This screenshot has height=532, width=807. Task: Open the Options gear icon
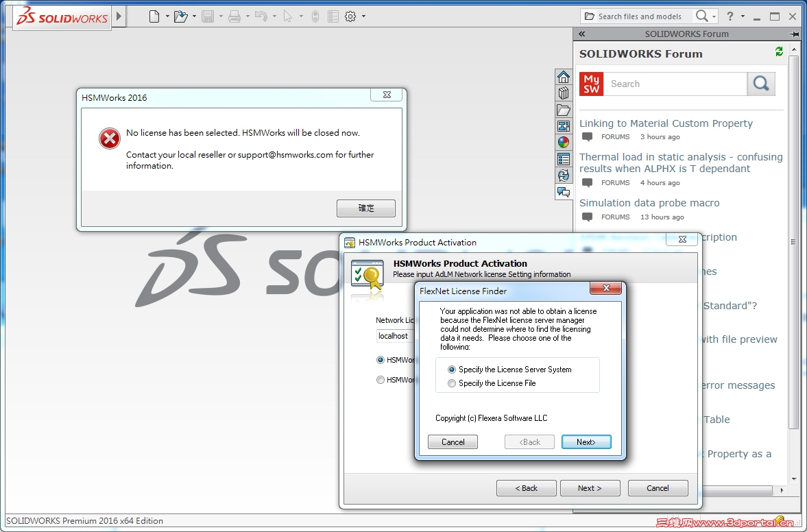pos(350,16)
